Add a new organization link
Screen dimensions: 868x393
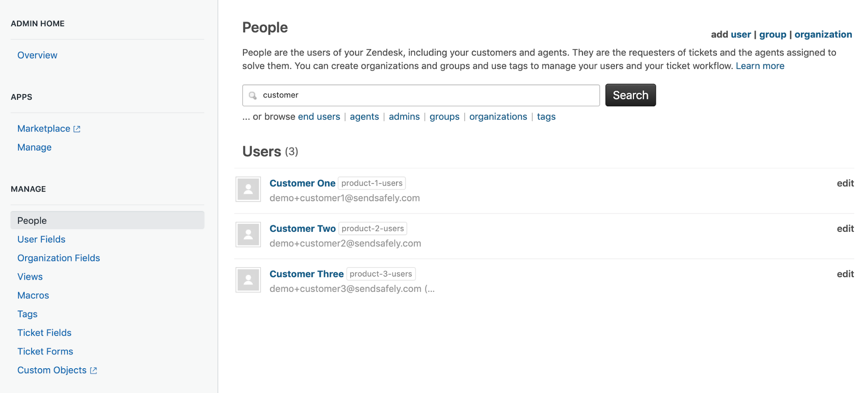[x=823, y=34]
